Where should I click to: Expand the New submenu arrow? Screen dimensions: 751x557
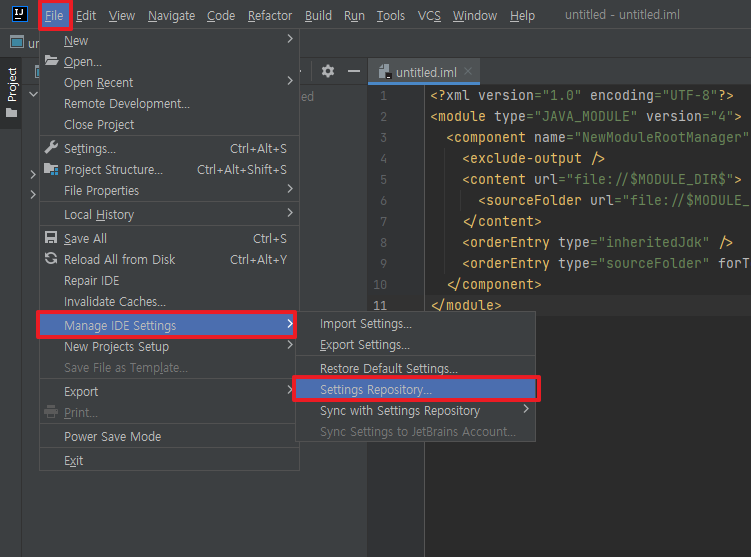click(290, 39)
